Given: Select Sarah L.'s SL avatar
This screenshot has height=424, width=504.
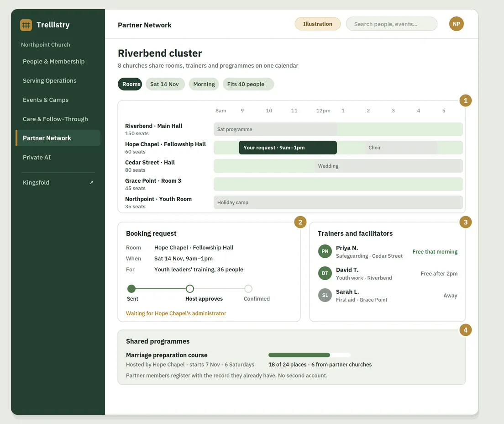Looking at the screenshot, I should 325,295.
